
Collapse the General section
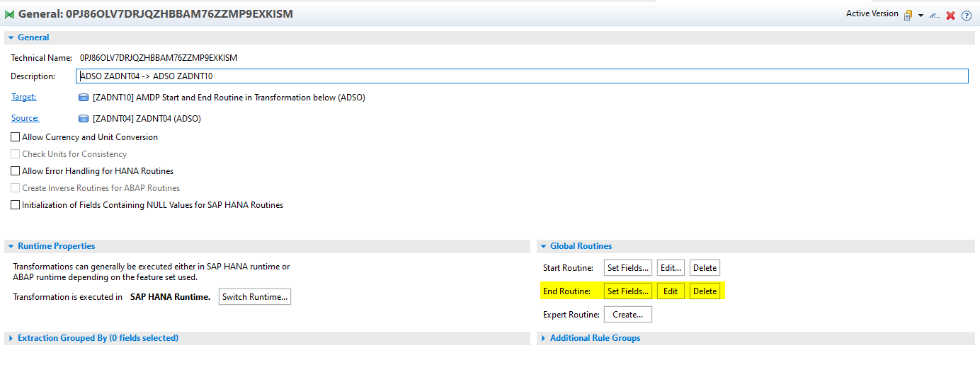[11, 37]
